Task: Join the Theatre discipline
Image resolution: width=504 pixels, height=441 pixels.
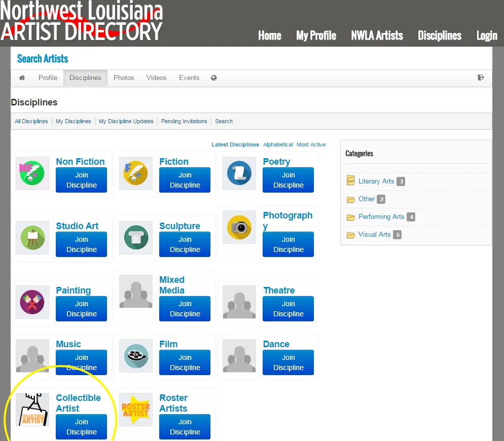Action: click(x=289, y=309)
